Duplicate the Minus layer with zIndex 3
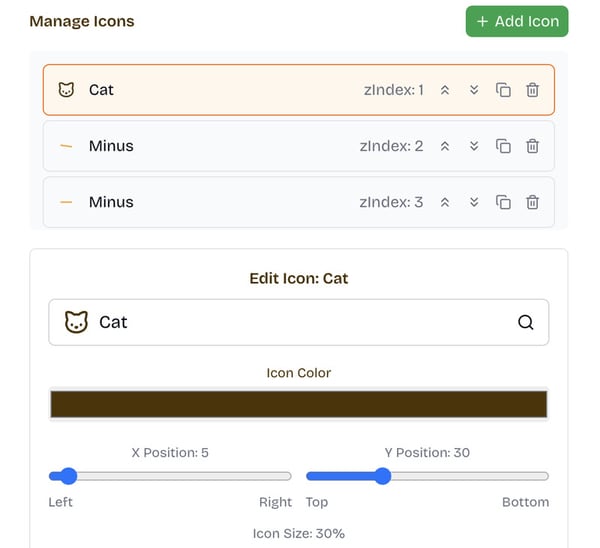The height and width of the screenshot is (548, 600). [504, 202]
